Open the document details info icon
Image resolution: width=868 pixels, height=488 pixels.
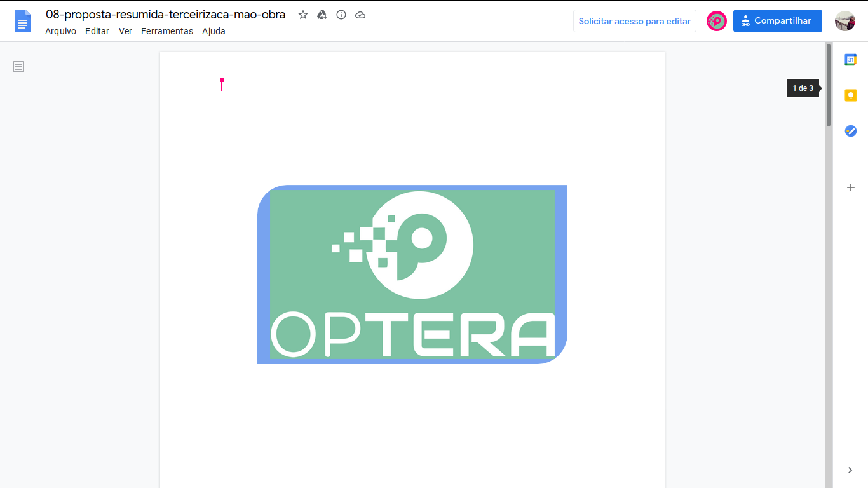[341, 15]
